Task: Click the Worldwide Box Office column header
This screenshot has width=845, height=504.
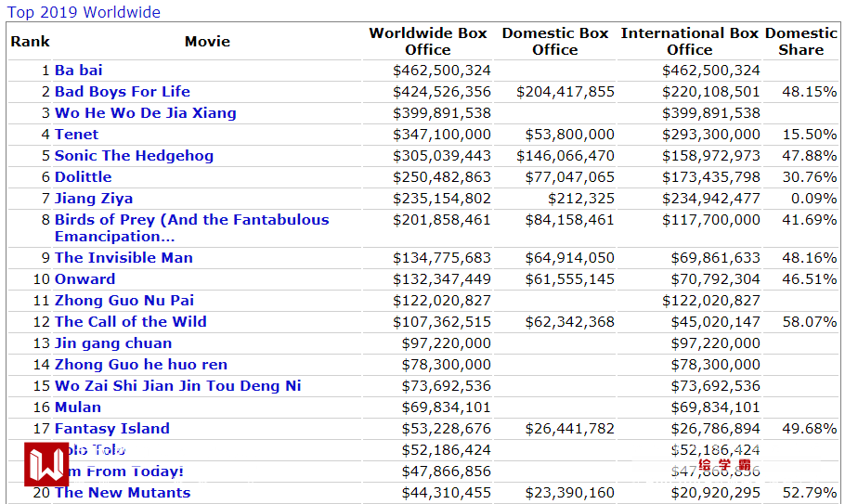Action: click(427, 41)
